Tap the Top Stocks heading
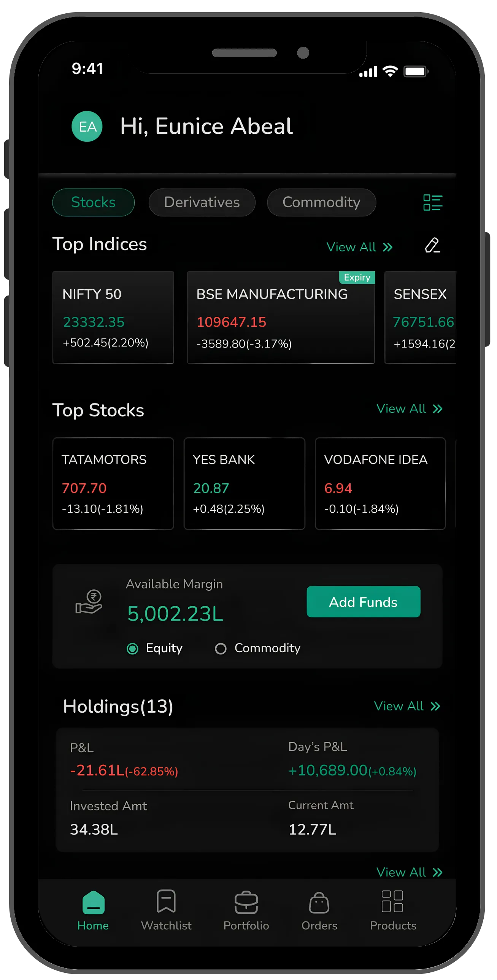The image size is (497, 980). [98, 410]
